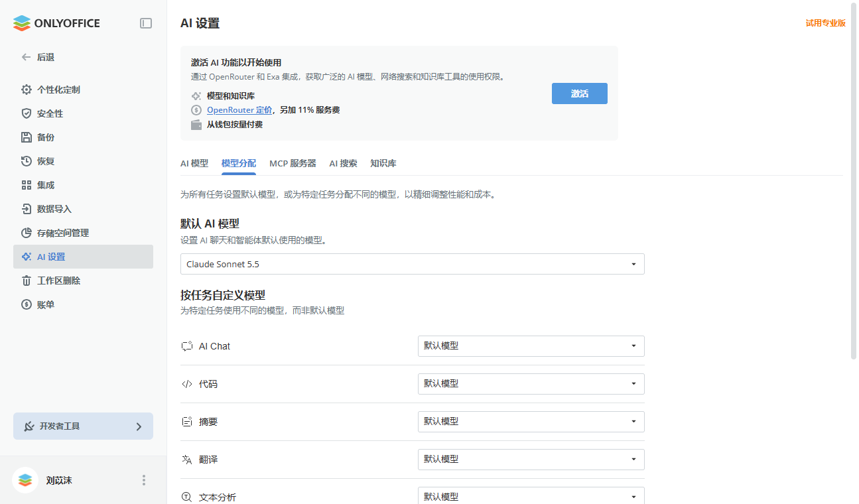Open the default AI model dropdown
Viewport: 859px width, 504px height.
pos(413,264)
